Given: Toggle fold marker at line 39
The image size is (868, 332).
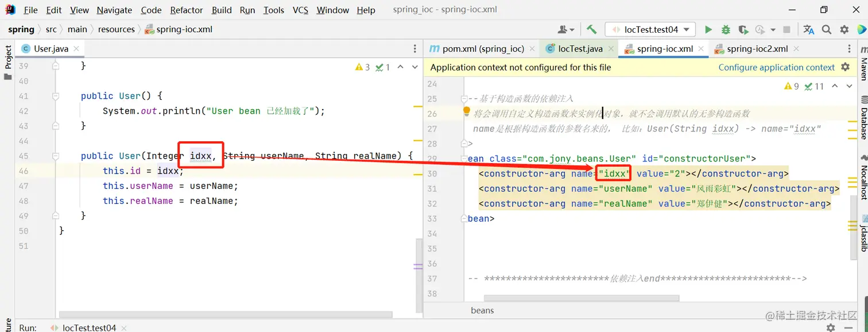Looking at the screenshot, I should (x=56, y=66).
